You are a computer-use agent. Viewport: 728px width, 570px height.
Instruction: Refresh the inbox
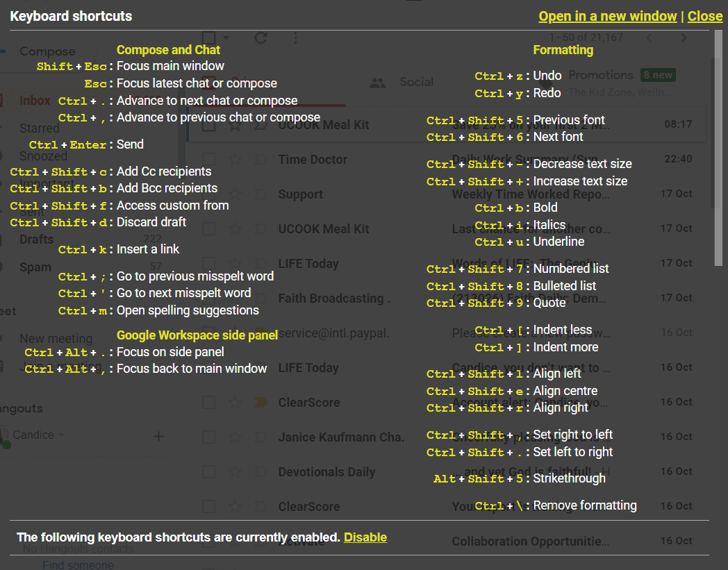pyautogui.click(x=260, y=38)
